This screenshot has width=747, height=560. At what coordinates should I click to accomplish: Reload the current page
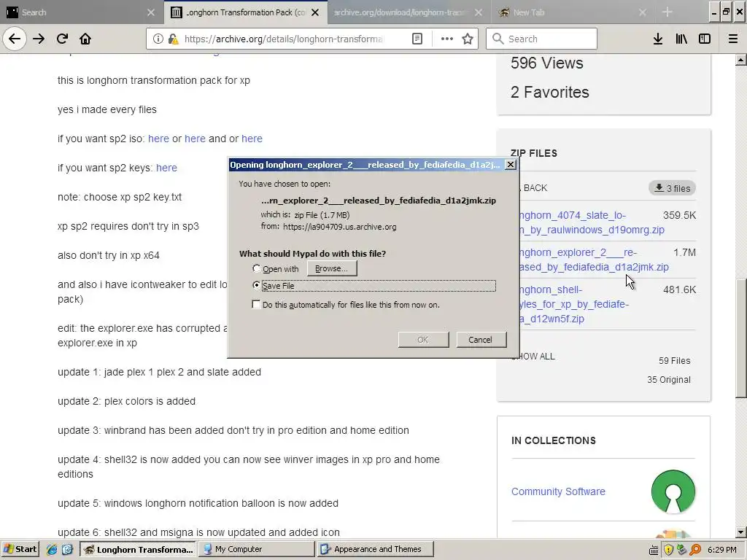(x=62, y=39)
